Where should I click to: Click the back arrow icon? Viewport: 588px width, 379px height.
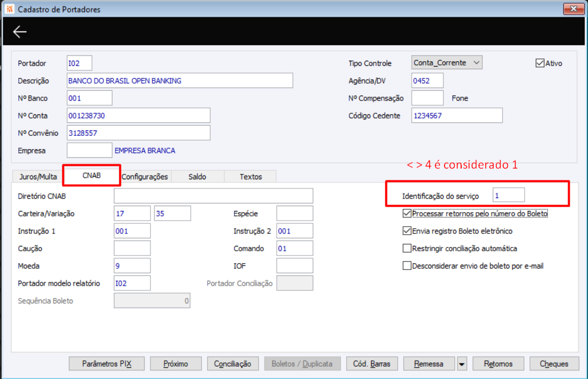tap(19, 32)
